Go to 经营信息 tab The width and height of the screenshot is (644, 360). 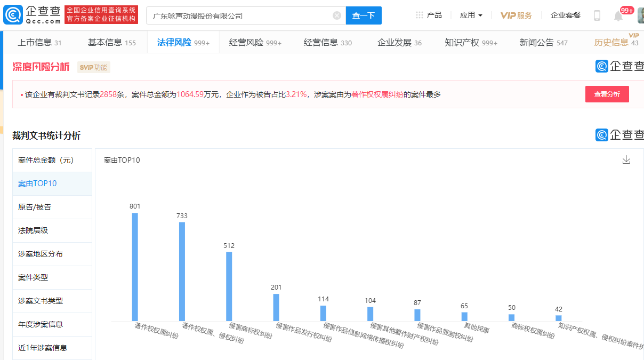(328, 43)
